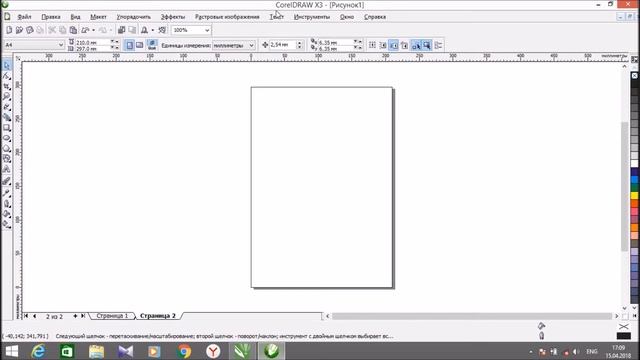Select the Polygon tool
The image size is (640, 360).
(x=7, y=149)
